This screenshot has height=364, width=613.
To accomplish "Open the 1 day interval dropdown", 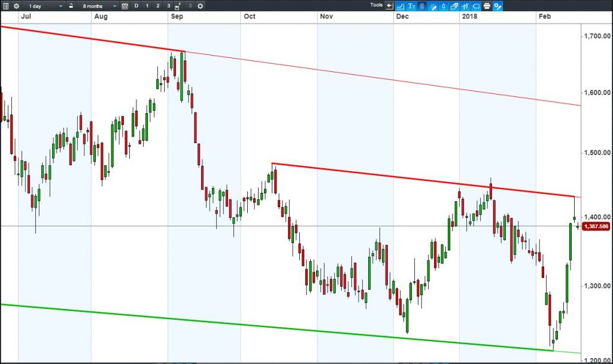I will pos(45,6).
